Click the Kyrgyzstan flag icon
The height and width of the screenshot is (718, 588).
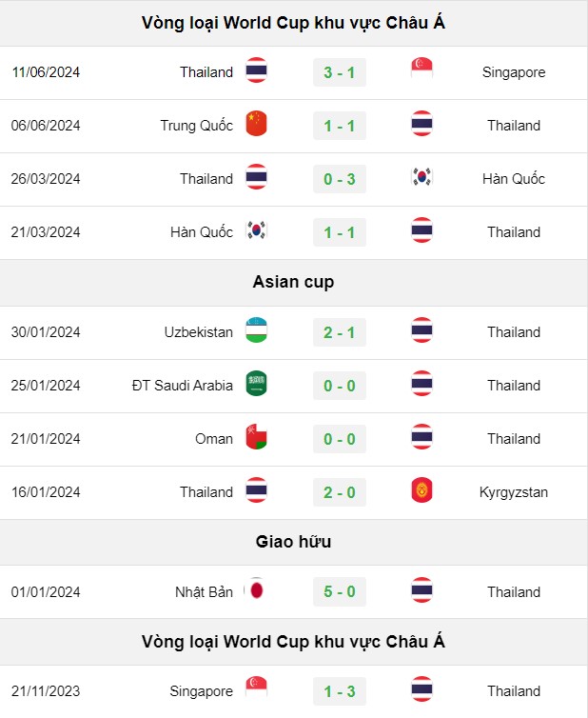pos(421,490)
